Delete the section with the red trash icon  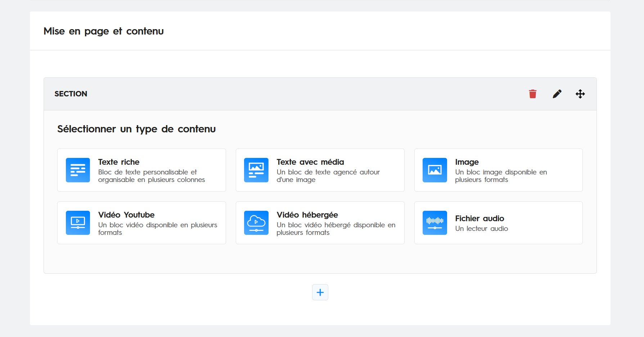(533, 94)
